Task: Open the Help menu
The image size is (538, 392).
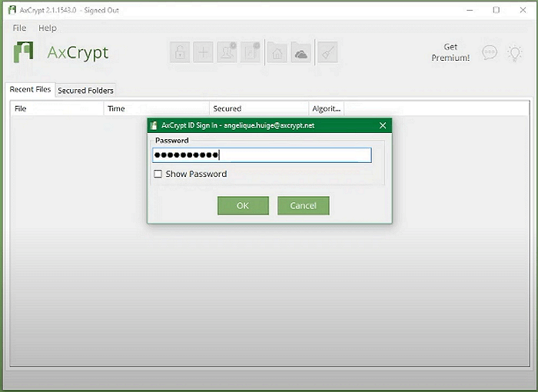Action: pyautogui.click(x=48, y=28)
